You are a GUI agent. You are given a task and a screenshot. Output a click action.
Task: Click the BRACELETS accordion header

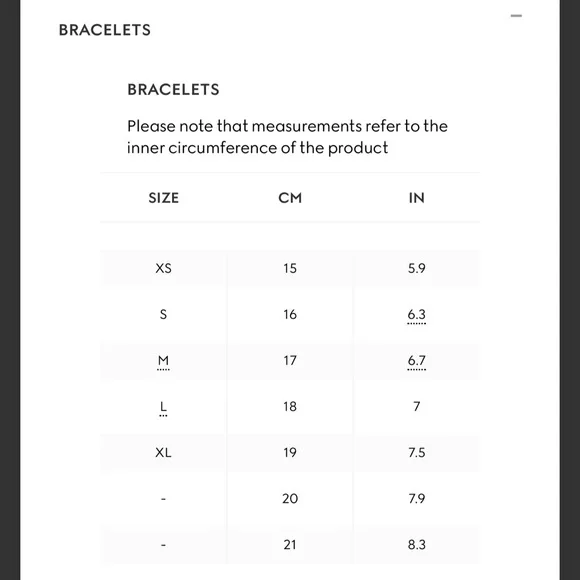coord(105,30)
